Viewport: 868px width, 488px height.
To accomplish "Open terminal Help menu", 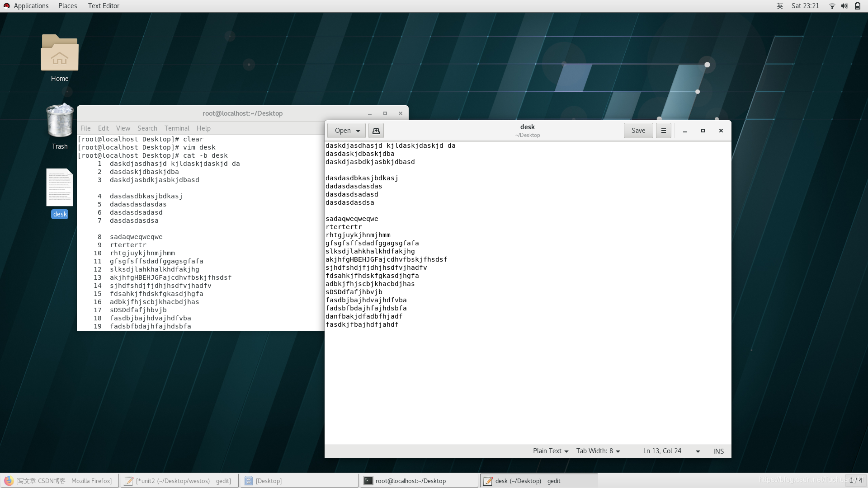I will (203, 128).
